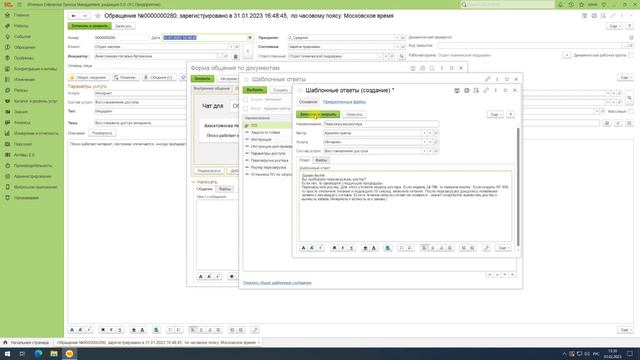Switch to the Answer tab in template creation dialog

[304, 160]
